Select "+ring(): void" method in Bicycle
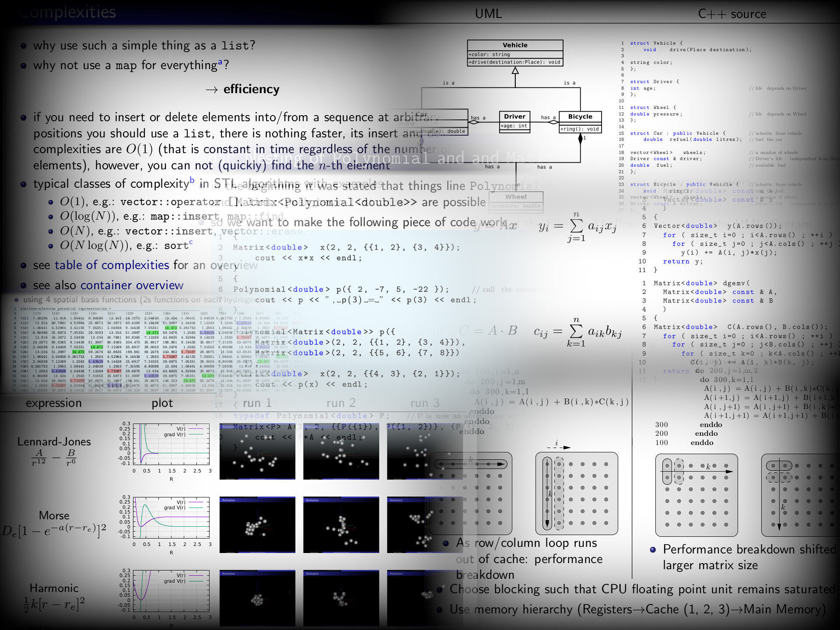Screen dimensions: 840x630 (580, 129)
